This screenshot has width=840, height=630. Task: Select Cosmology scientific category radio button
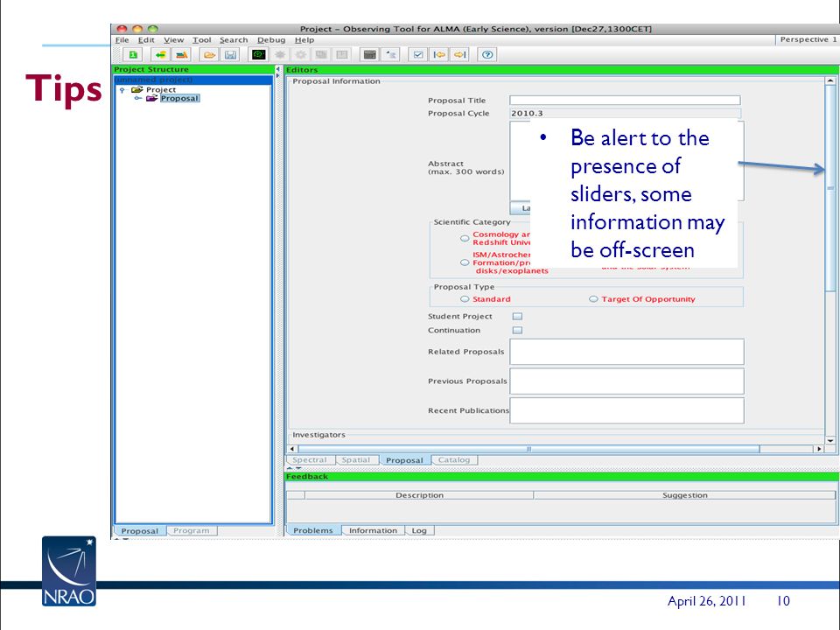pyautogui.click(x=465, y=238)
